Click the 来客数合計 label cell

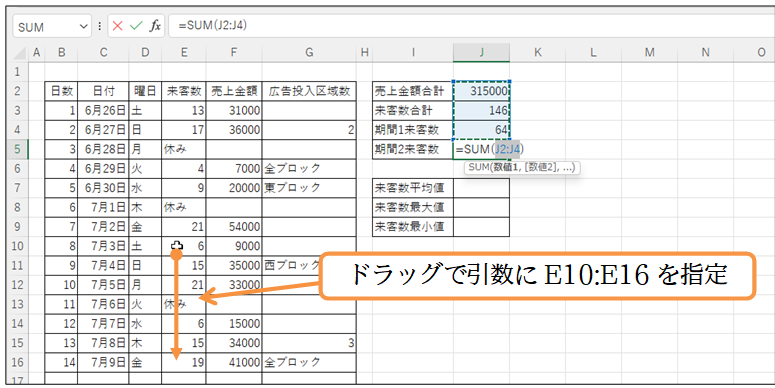[413, 110]
